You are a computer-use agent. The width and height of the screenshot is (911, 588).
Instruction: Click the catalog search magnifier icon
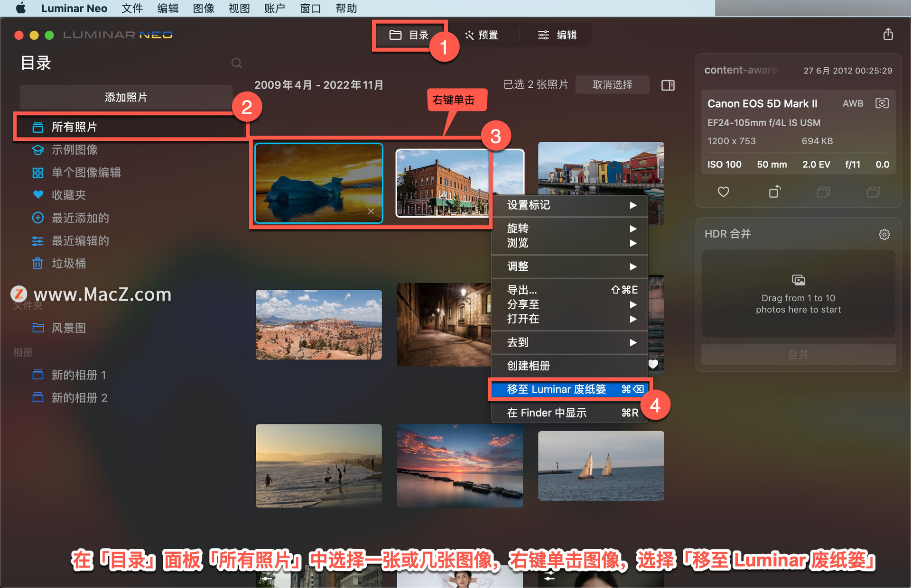tap(237, 63)
